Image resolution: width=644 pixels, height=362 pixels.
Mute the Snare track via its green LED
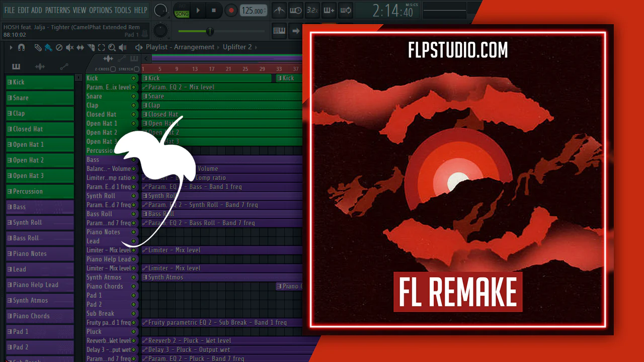click(x=133, y=97)
